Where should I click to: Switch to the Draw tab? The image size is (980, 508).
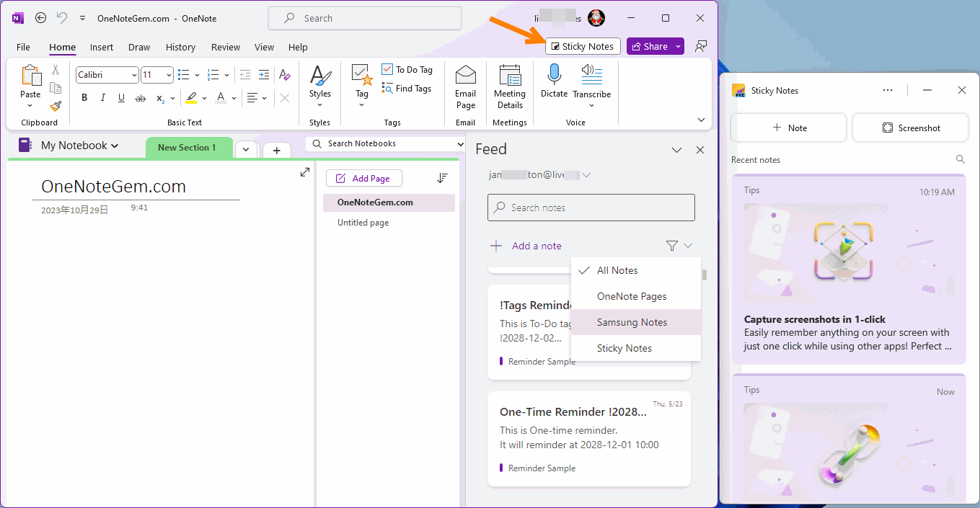tap(139, 47)
